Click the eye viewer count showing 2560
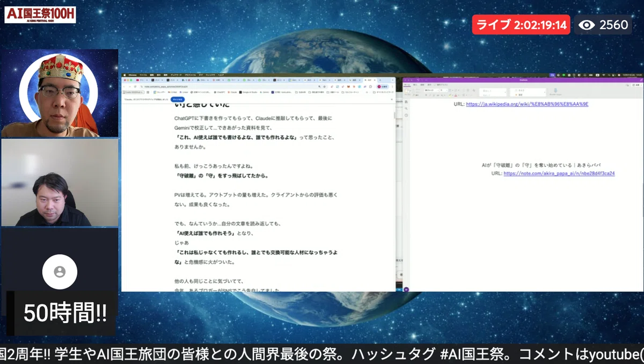Viewport: 644px width, 364px height. [603, 25]
